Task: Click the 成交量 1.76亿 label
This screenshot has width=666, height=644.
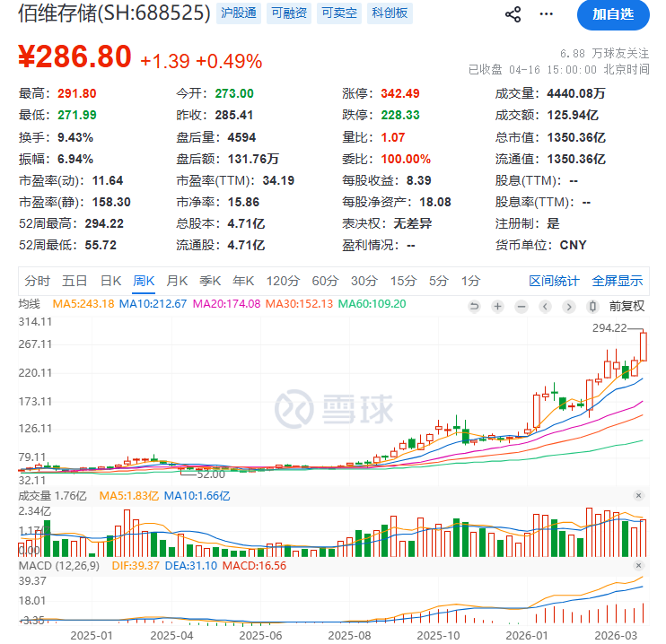Action: pyautogui.click(x=52, y=496)
